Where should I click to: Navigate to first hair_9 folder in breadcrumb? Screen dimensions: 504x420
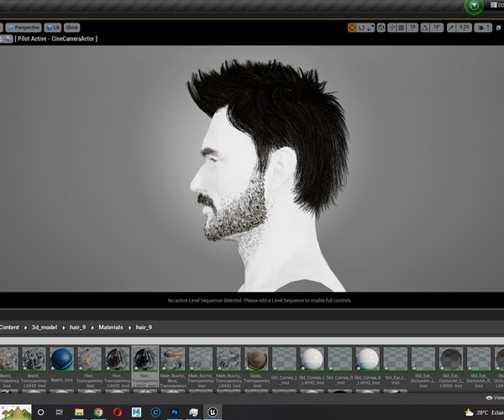click(x=78, y=328)
